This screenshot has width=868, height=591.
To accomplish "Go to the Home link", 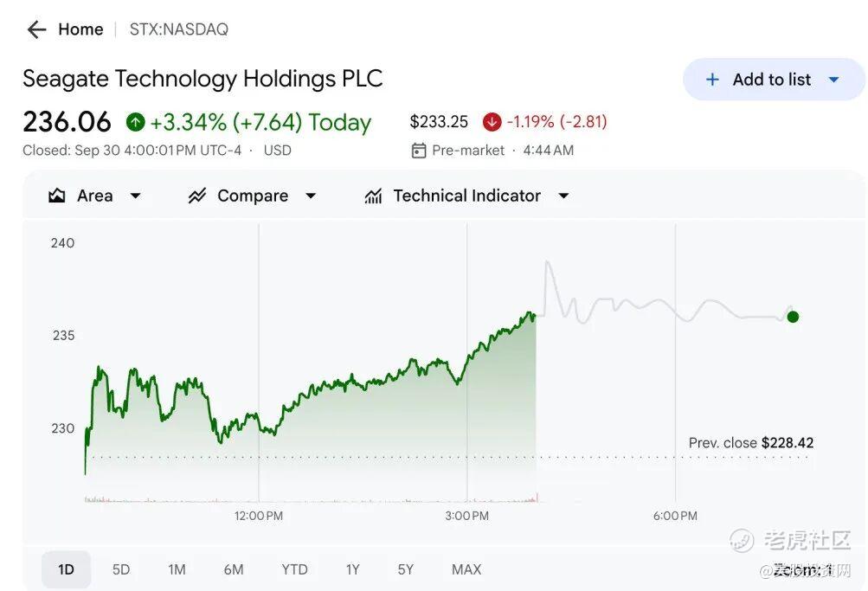I will click(x=80, y=29).
